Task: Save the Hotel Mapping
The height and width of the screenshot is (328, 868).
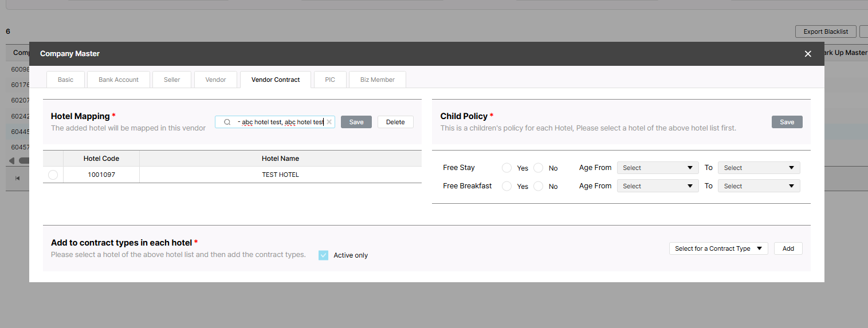Action: tap(356, 122)
